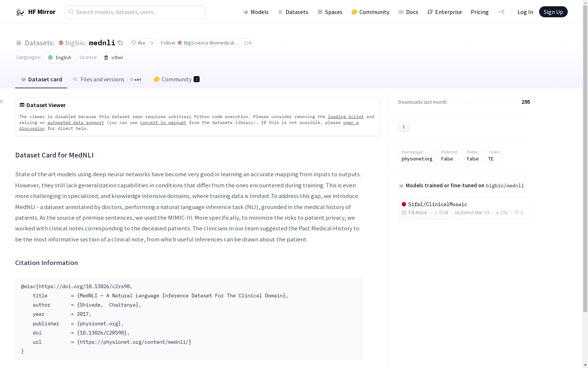Viewport: 588px width, 368px height.
Task: Click the open a discussion link
Action: (351, 123)
